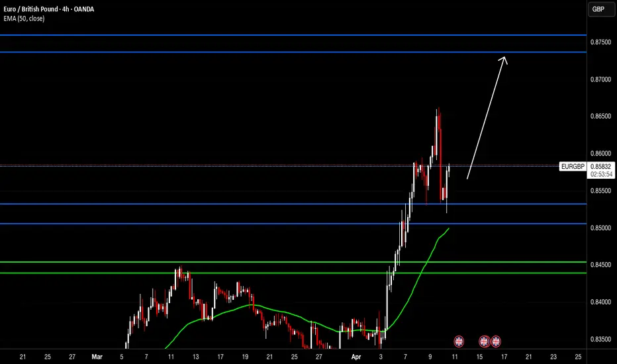Click the 19 date label on time axis
617x364 pixels.
coord(245,357)
